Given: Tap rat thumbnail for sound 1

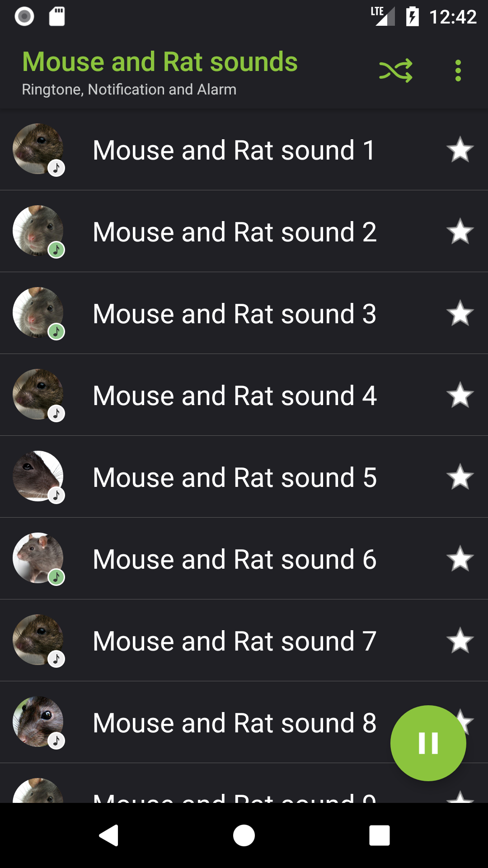Looking at the screenshot, I should [38, 149].
